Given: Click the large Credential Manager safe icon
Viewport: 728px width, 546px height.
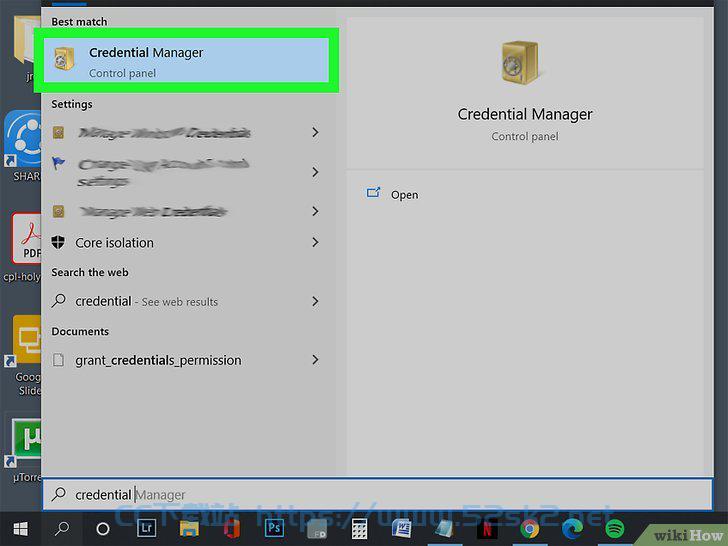Looking at the screenshot, I should point(521,63).
